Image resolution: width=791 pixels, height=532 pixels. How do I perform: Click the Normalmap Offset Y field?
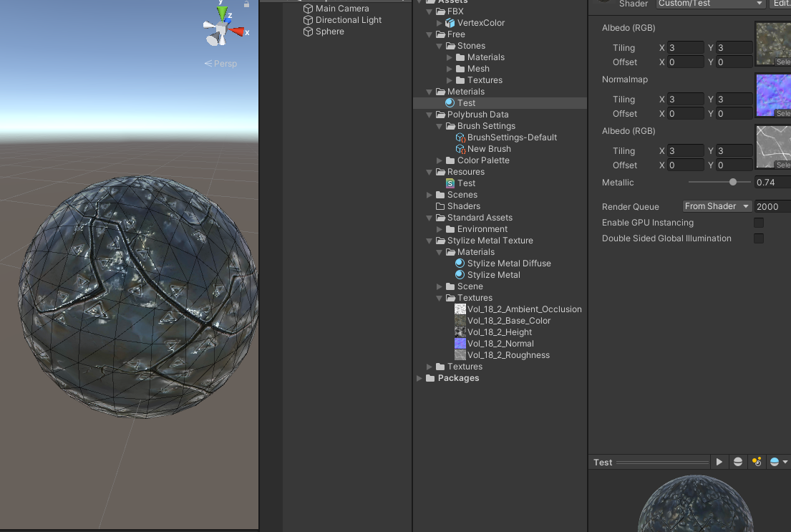(734, 114)
